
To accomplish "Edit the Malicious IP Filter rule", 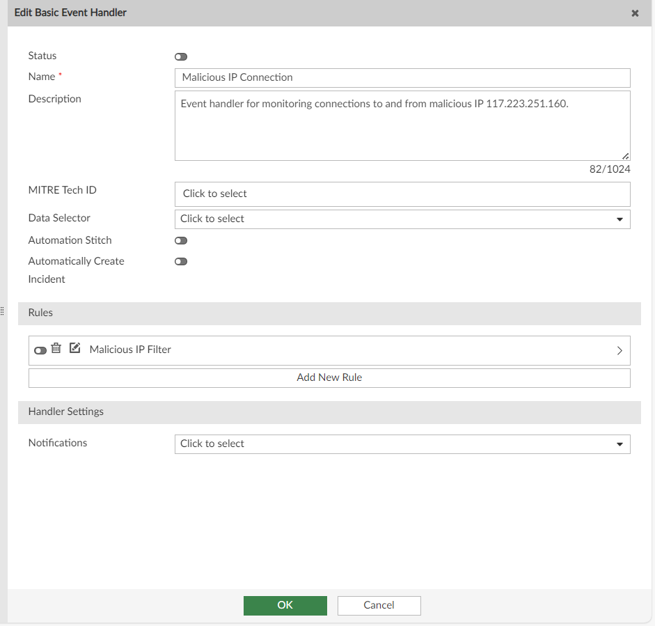I will pos(74,349).
